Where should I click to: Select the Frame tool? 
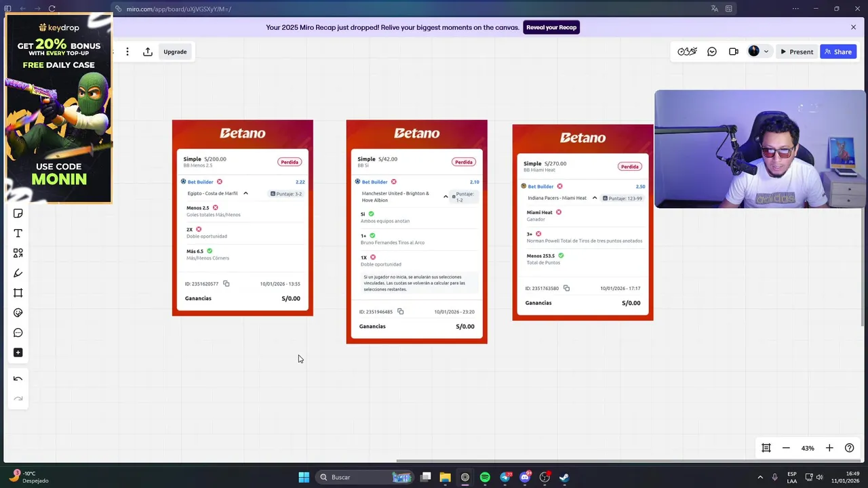(x=18, y=293)
